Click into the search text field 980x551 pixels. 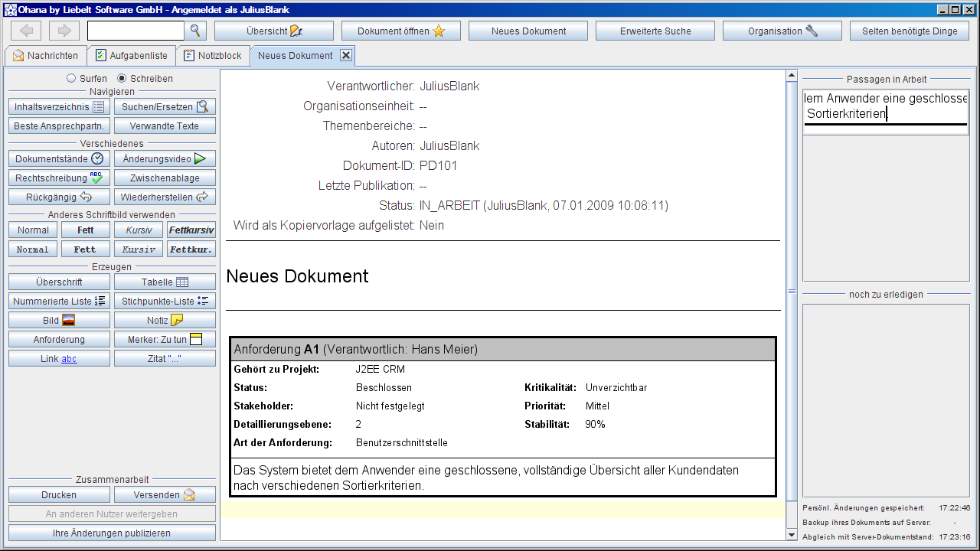[x=136, y=31]
